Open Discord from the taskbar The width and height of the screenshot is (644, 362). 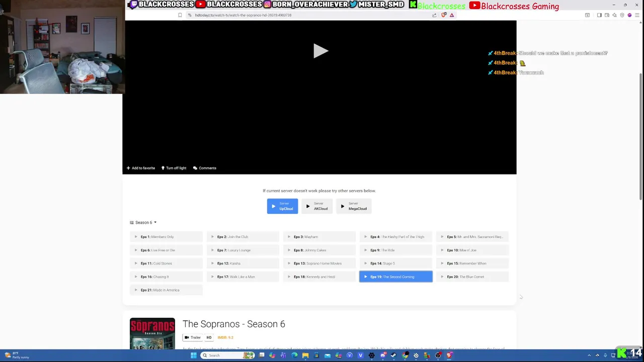pos(382,355)
